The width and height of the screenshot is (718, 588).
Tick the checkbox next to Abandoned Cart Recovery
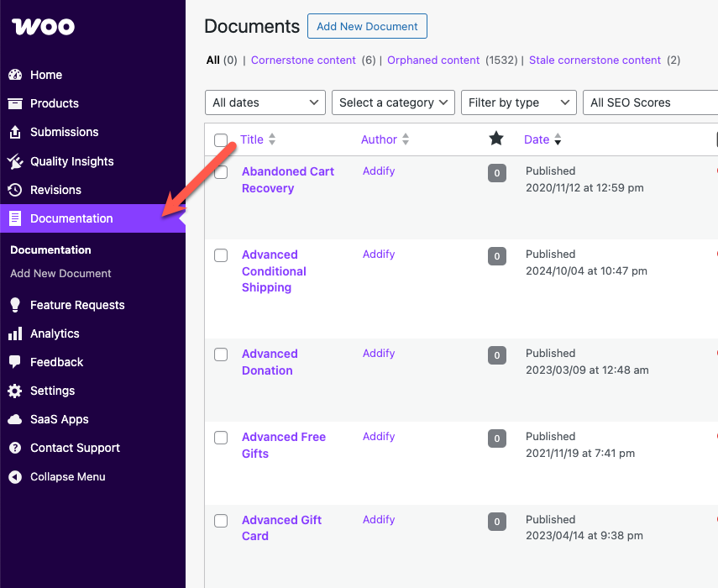221,171
